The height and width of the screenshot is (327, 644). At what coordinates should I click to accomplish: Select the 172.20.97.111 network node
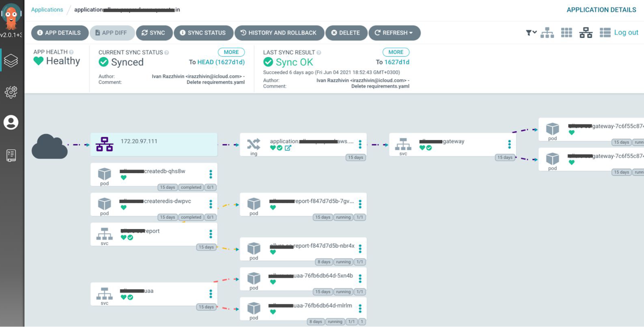click(154, 144)
